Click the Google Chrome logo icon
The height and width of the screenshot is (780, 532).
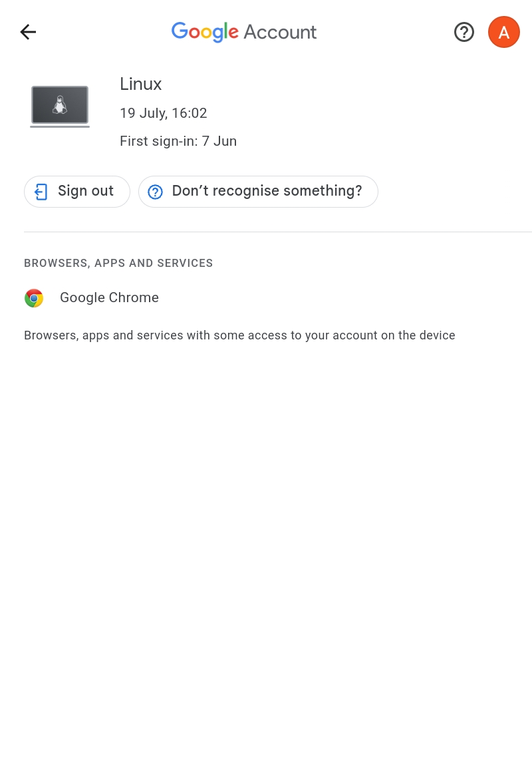coord(34,298)
